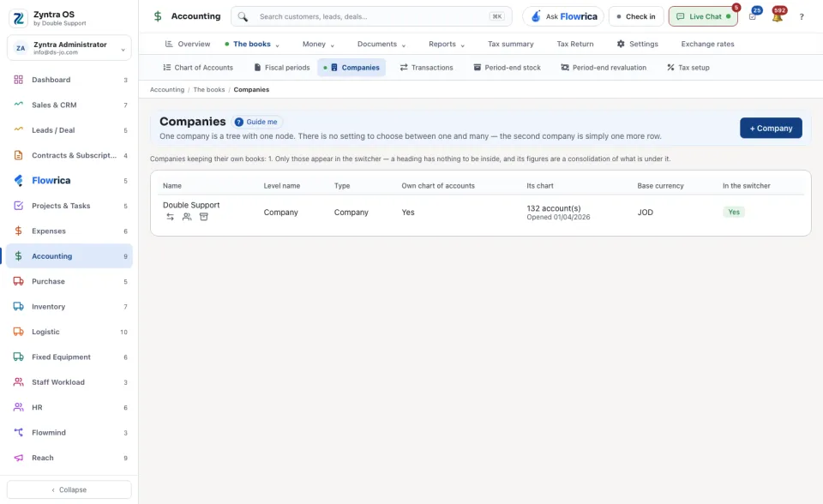Open the Documents dropdown menu
This screenshot has width=823, height=504.
pyautogui.click(x=381, y=44)
